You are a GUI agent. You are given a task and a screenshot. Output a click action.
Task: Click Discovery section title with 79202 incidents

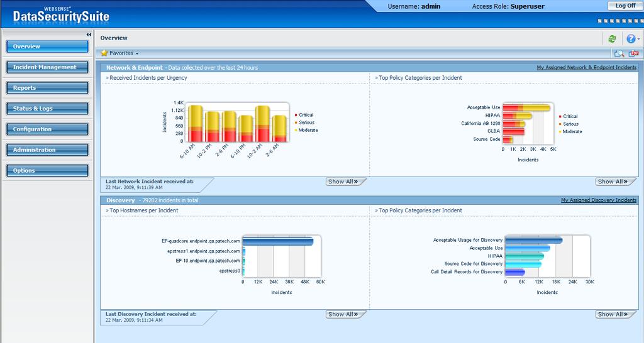(x=152, y=200)
